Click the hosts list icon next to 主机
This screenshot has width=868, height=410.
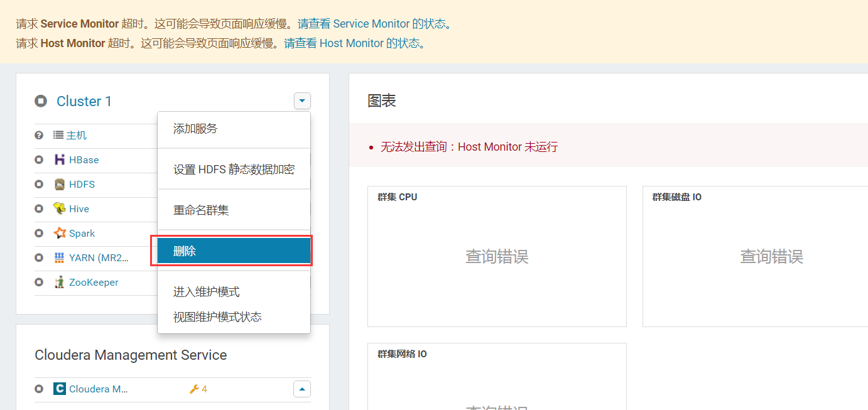pyautogui.click(x=58, y=135)
